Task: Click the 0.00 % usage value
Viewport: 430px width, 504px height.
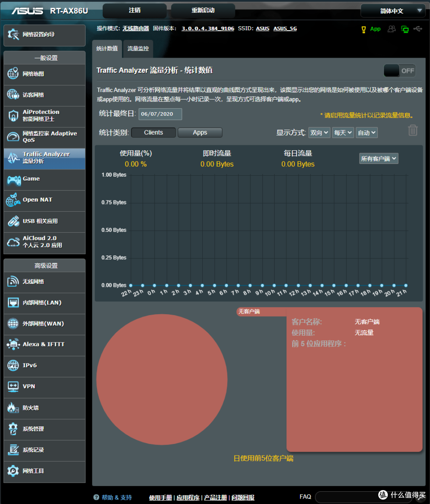Action: pyautogui.click(x=136, y=164)
